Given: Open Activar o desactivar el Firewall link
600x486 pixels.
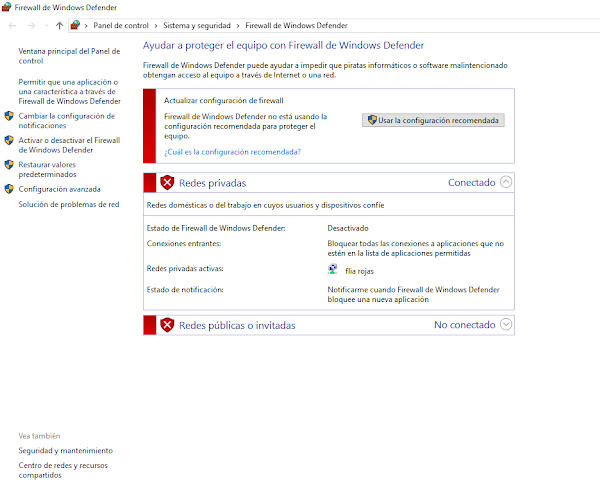Looking at the screenshot, I should coord(69,145).
